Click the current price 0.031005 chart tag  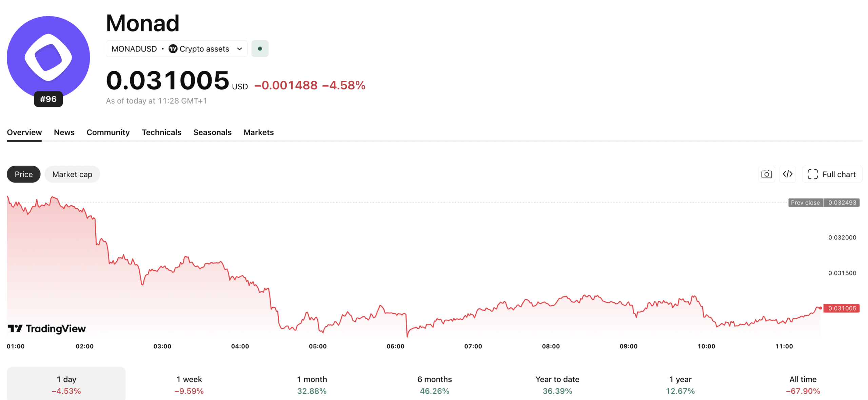[842, 309]
